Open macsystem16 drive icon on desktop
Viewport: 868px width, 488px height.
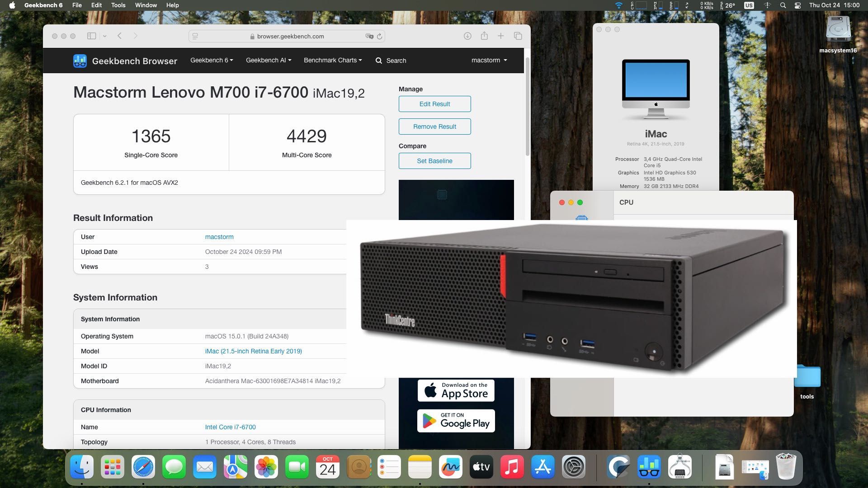838,30
